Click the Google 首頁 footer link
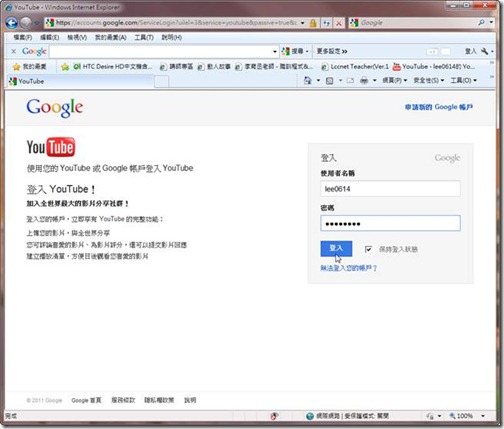Screen dimensions: 504x429 (86, 400)
